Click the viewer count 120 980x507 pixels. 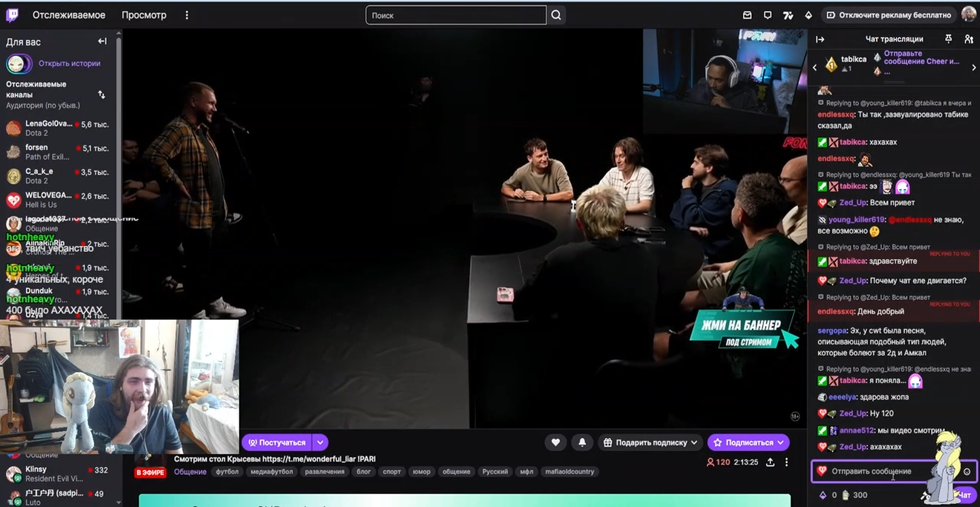(718, 462)
